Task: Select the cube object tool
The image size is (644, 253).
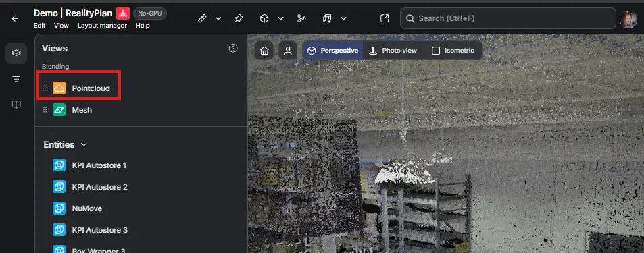Action: coord(264,18)
